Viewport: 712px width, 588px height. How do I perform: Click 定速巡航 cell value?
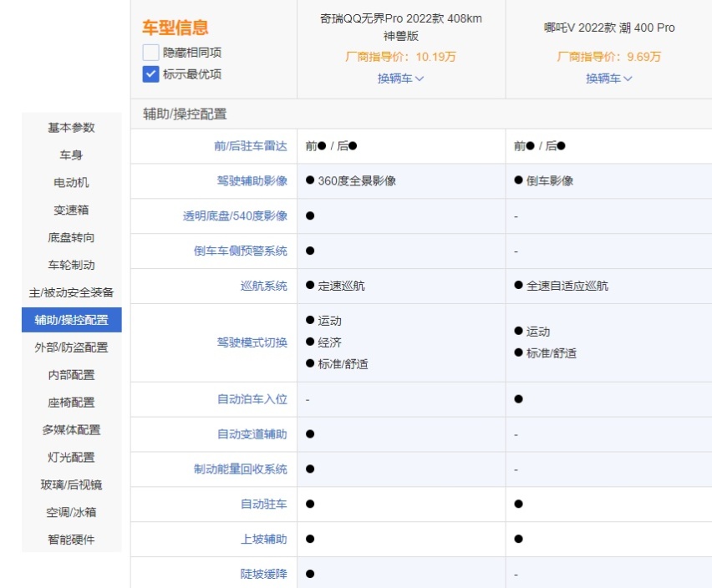coord(342,286)
